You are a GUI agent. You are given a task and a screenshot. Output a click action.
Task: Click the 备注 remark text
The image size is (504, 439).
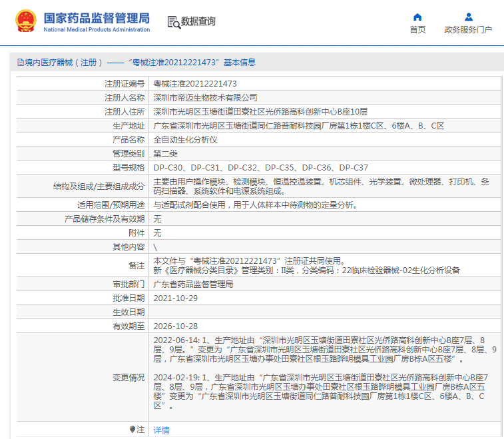307,266
